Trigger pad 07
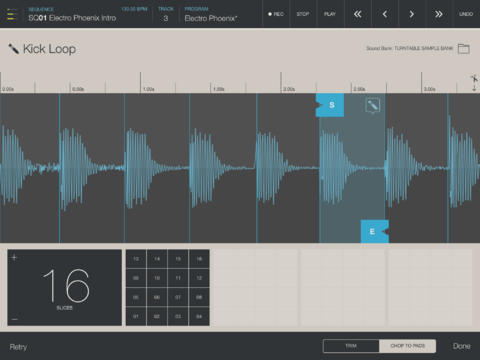480x360 pixels. (x=178, y=297)
